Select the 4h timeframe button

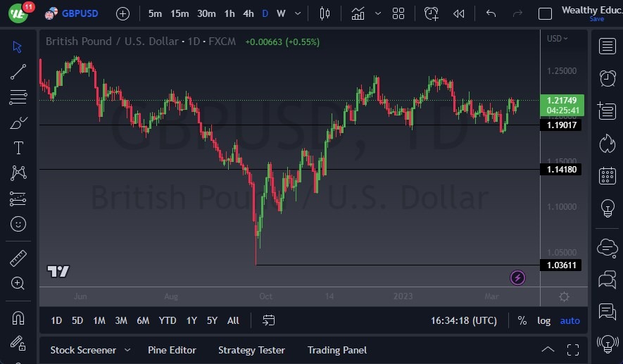(x=248, y=13)
